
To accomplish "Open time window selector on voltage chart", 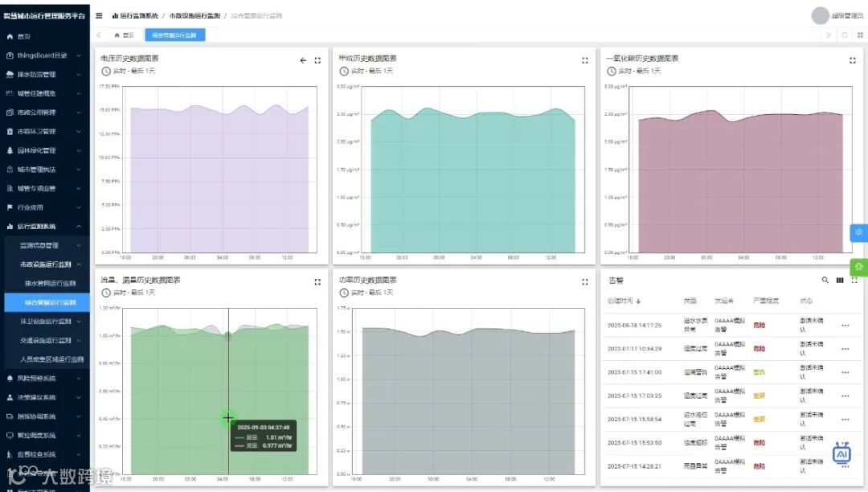I will 129,71.
